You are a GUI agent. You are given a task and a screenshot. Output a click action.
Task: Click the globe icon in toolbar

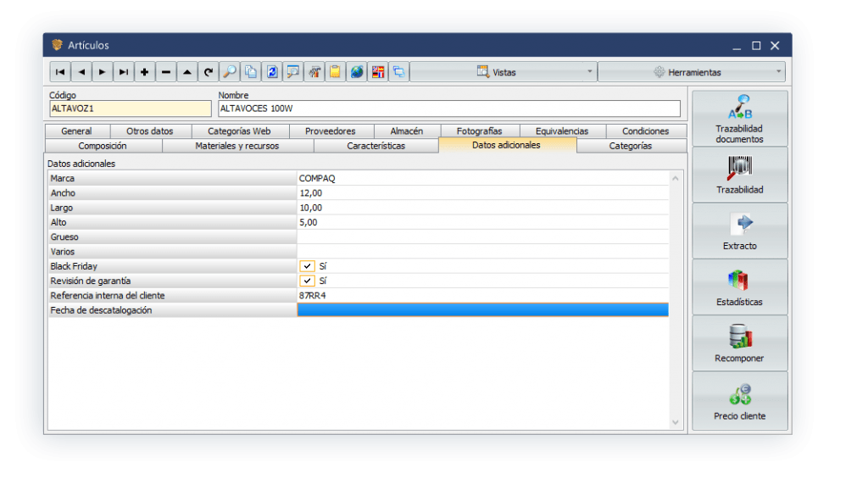[357, 72]
